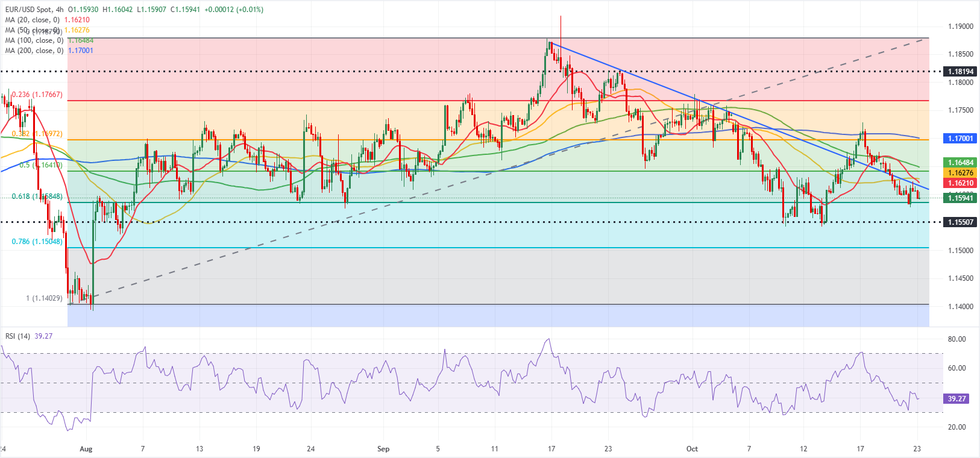Click the Fibonacci 1 (1.14029) label
The height and width of the screenshot is (458, 980).
click(44, 298)
